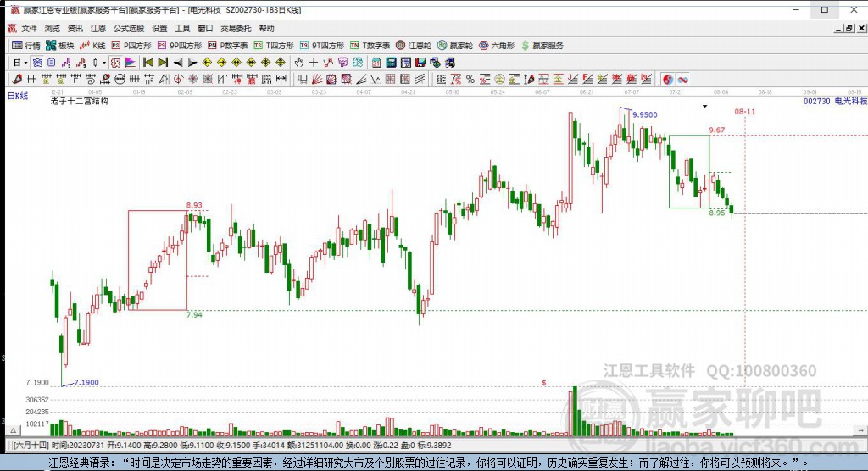Click the floppy-disk save icon

[x=420, y=63]
